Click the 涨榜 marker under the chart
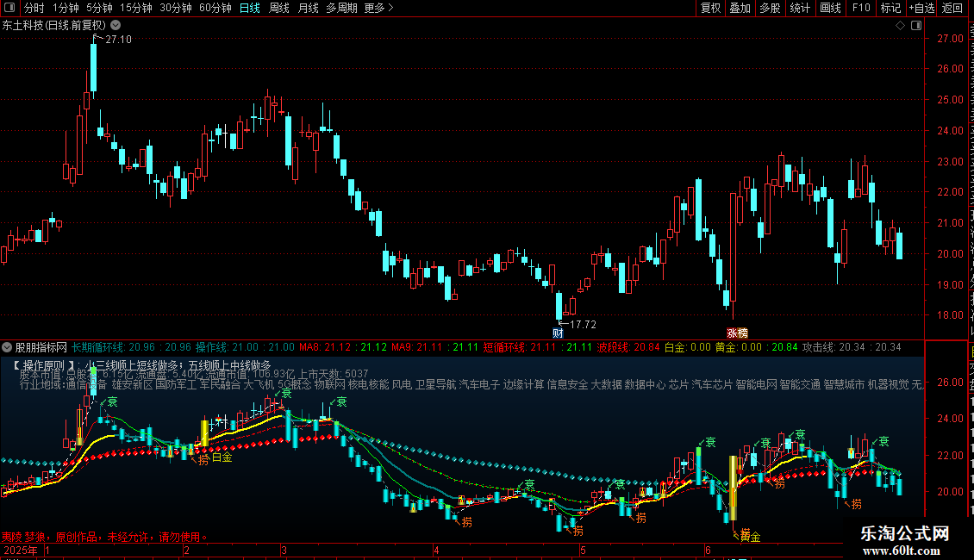The image size is (974, 560). (x=737, y=333)
